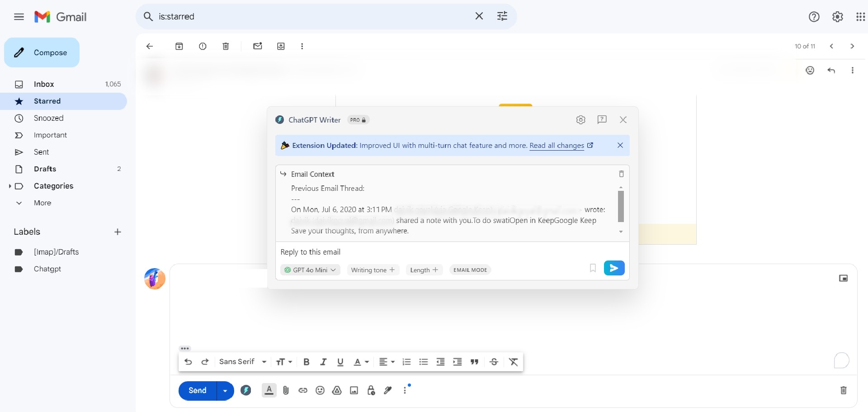Screen dimensions: 868x412
Task: Open the [Imap]/Drafts label
Action: (56, 252)
